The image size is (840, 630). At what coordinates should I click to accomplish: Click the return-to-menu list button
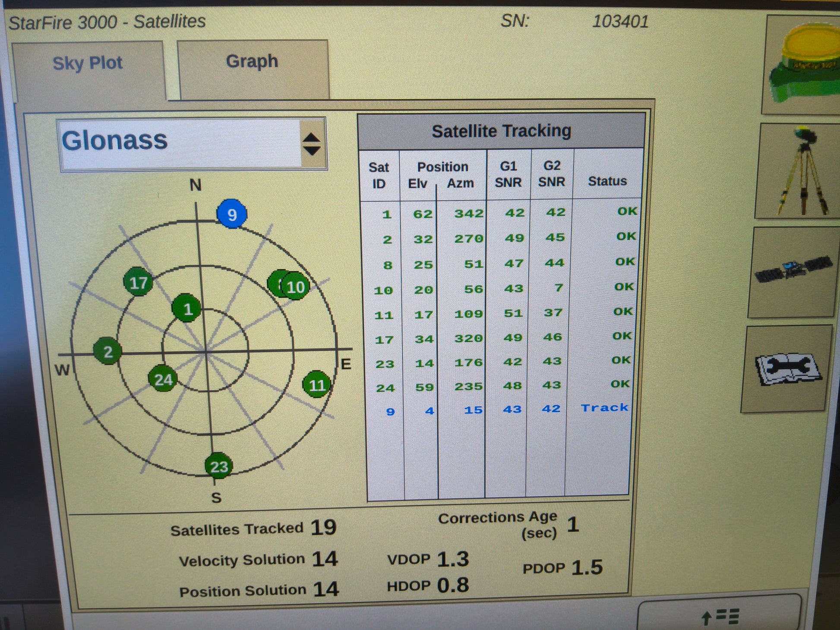(x=720, y=616)
